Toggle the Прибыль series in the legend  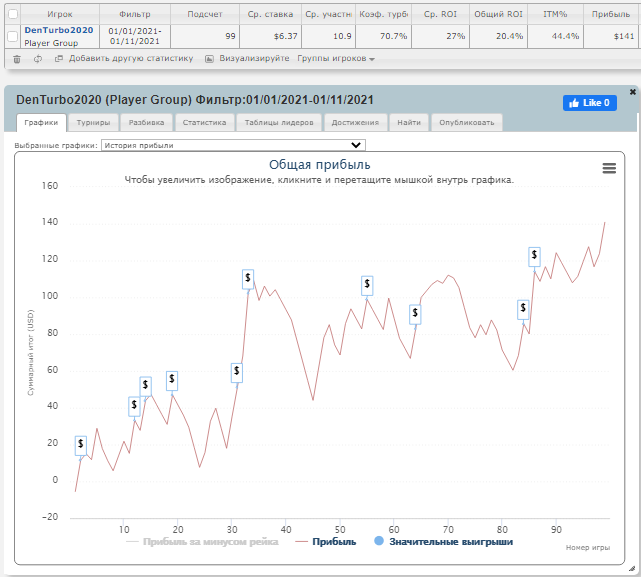[327, 542]
